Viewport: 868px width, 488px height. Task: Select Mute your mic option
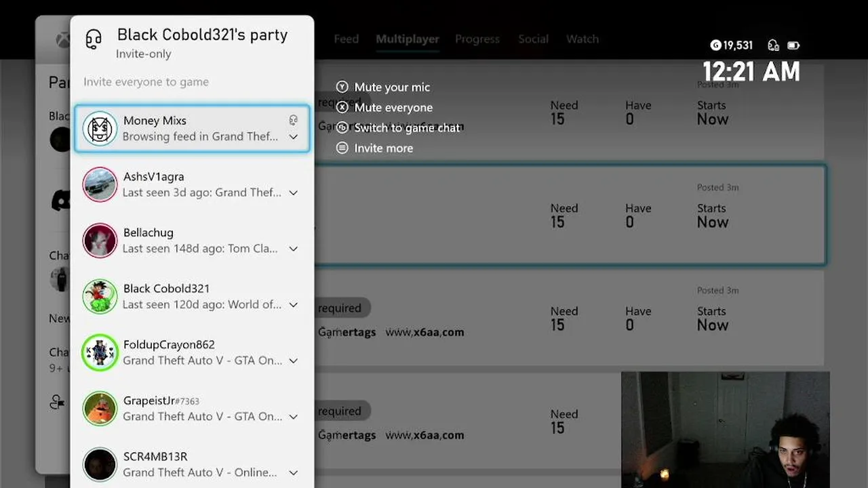pos(383,87)
